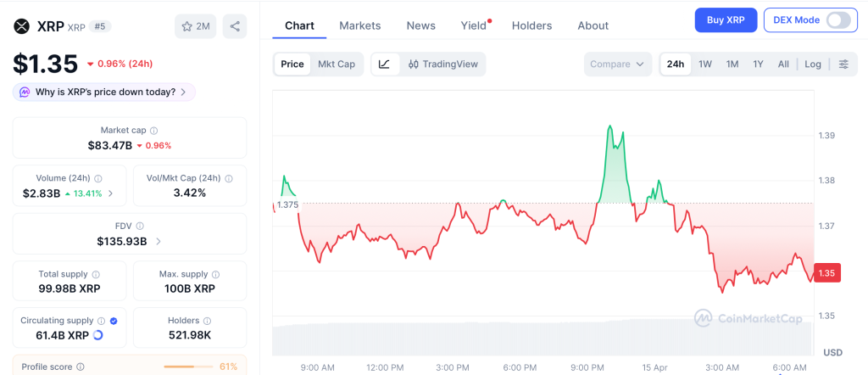Click verified badge beside Circulating supply
The image size is (868, 375).
(x=114, y=322)
